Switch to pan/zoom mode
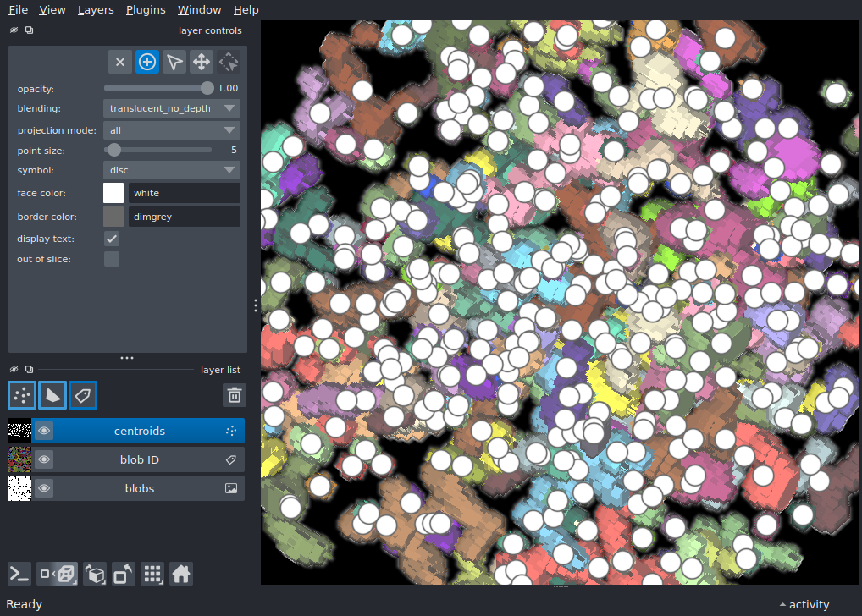Screen dimensions: 862x616 coord(201,62)
